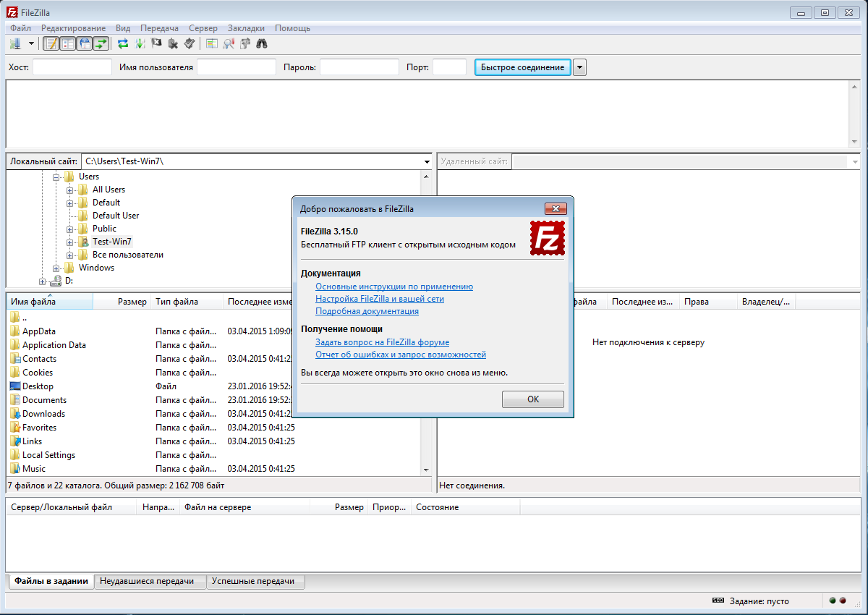Collapse the Users folder in tree

coord(56,177)
